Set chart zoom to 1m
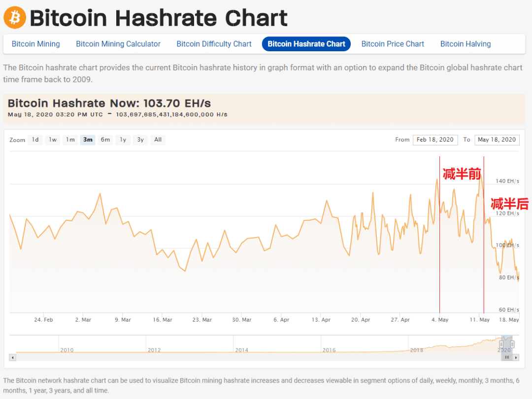The image size is (532, 399). coord(70,140)
